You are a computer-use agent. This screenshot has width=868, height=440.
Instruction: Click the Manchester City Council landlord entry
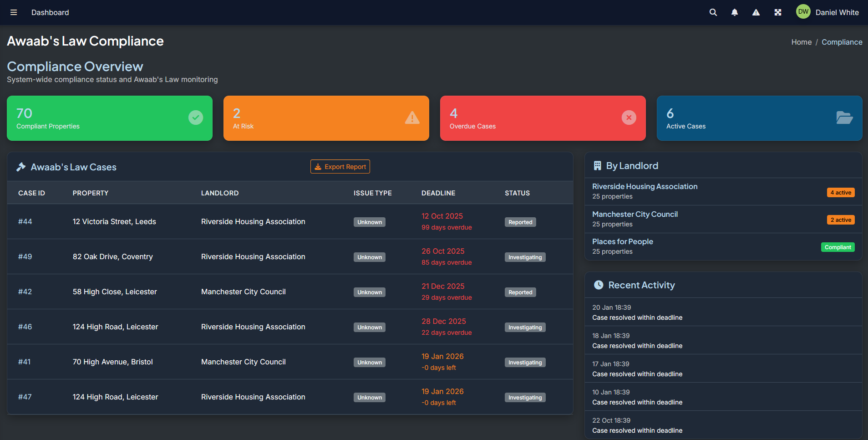635,214
